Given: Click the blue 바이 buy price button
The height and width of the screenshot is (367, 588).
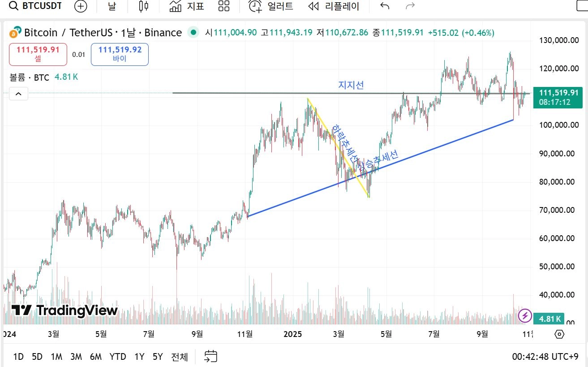Looking at the screenshot, I should coord(120,54).
